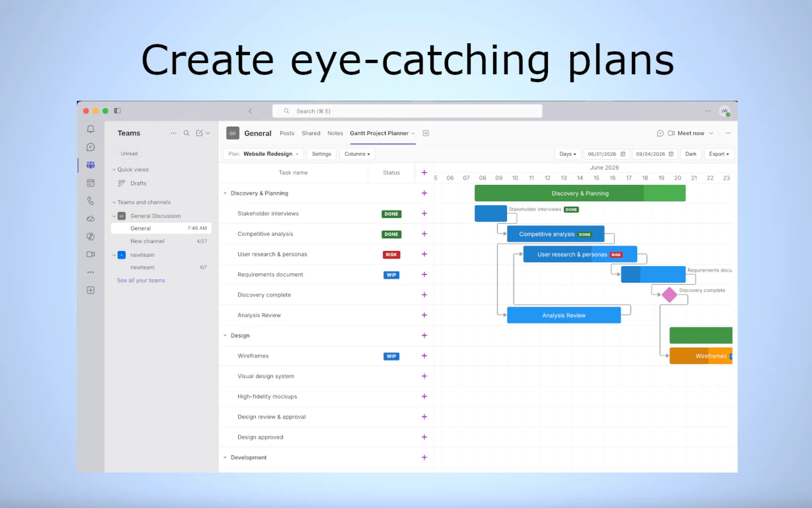Open the Days scale dropdown
The height and width of the screenshot is (508, 812).
click(568, 154)
